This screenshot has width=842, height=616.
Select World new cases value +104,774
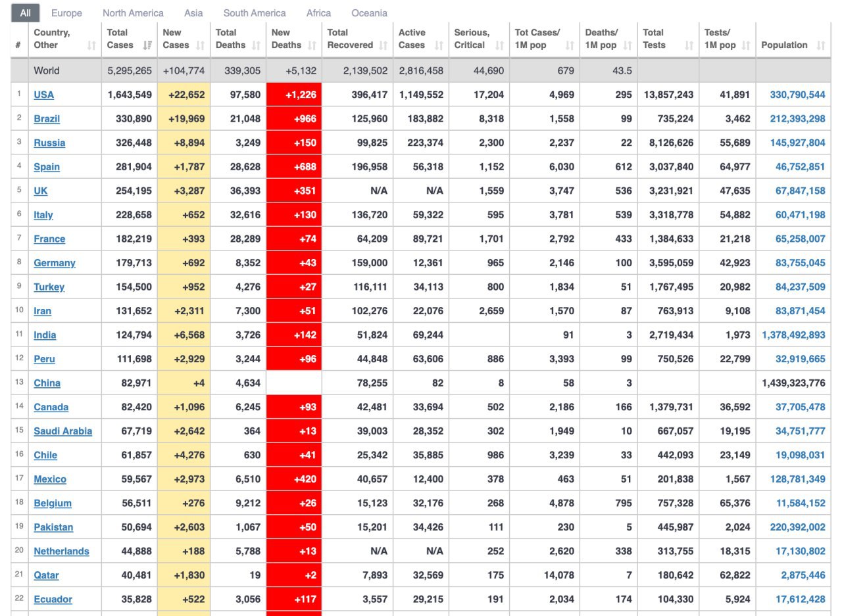184,70
